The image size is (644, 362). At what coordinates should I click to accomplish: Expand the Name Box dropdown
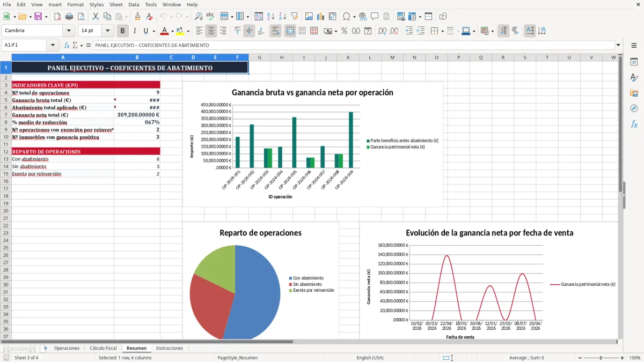tap(53, 45)
